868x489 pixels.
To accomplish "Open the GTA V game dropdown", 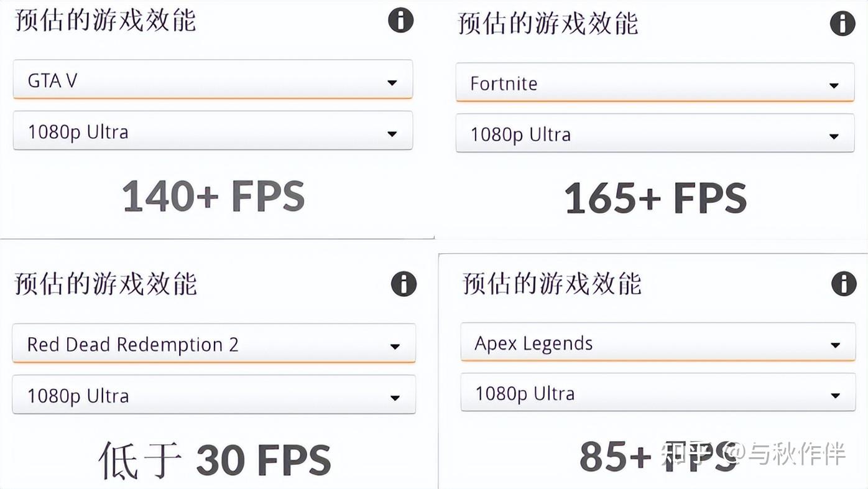I will coord(212,80).
